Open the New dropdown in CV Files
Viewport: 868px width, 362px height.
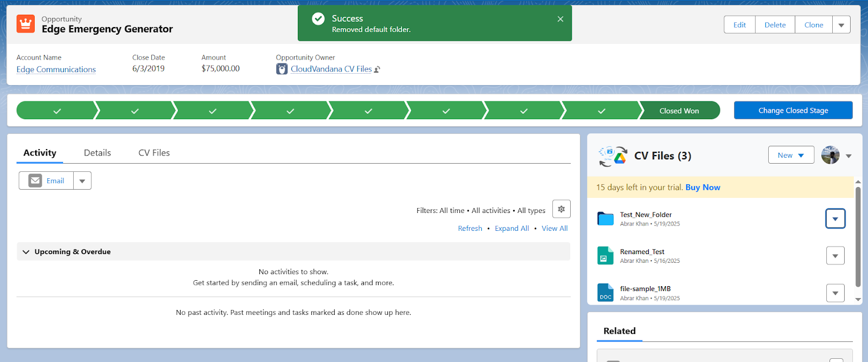[791, 155]
